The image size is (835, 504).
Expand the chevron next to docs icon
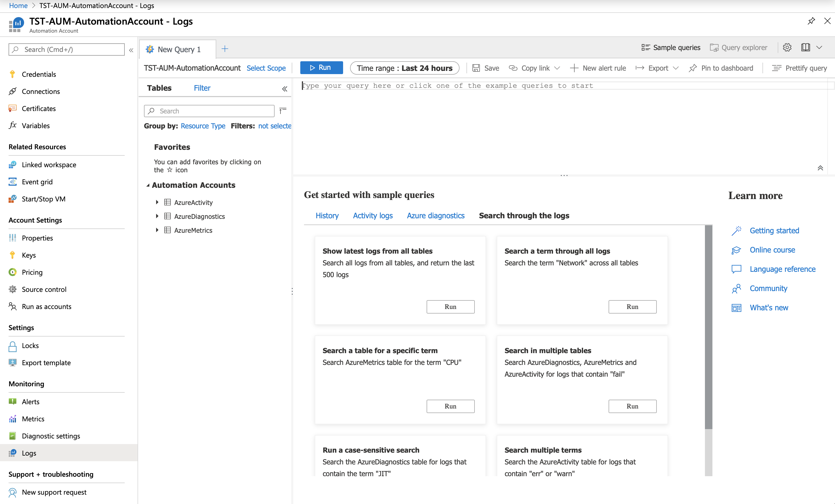(x=819, y=47)
